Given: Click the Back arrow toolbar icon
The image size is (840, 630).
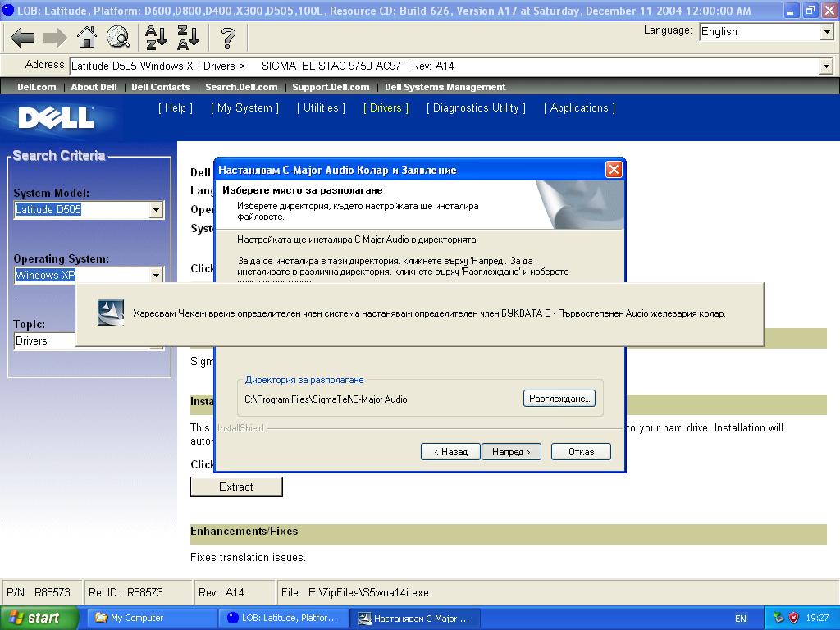Looking at the screenshot, I should (22, 38).
